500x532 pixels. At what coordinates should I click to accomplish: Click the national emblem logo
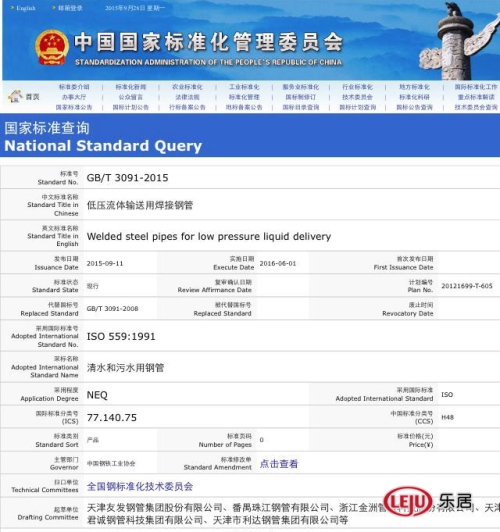pyautogui.click(x=52, y=48)
